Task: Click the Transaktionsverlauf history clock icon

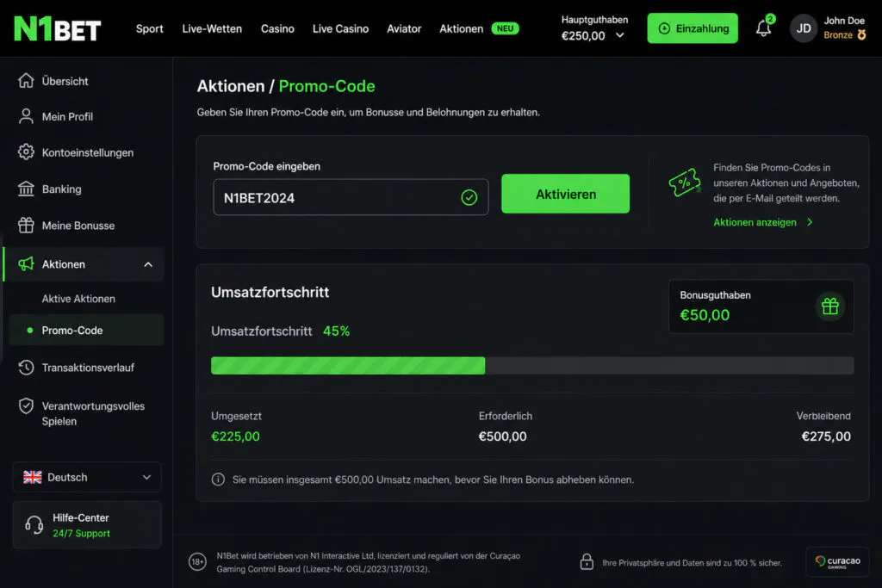Action: (x=26, y=367)
